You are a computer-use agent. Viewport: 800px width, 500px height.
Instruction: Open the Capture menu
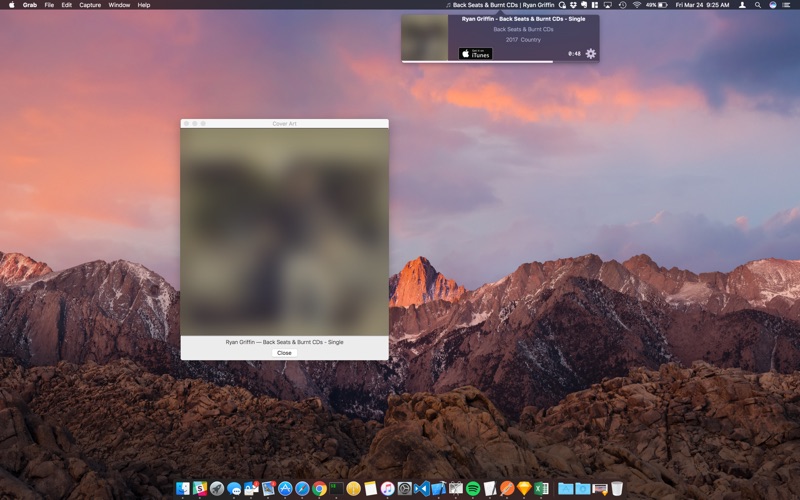coord(90,5)
